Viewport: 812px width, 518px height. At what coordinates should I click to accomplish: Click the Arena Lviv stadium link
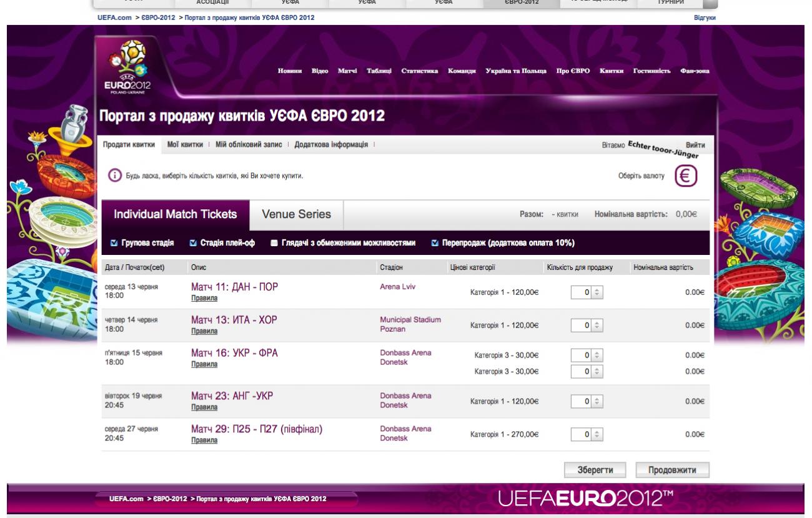point(397,287)
